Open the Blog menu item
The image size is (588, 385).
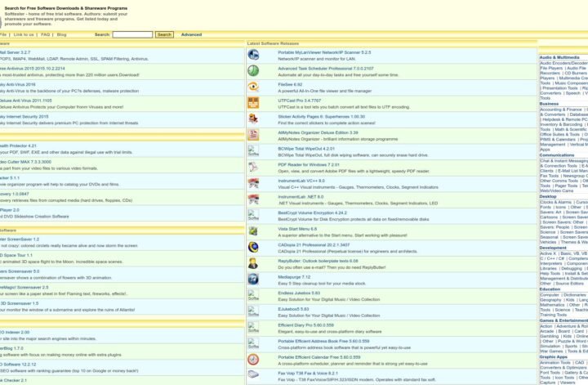(x=61, y=34)
